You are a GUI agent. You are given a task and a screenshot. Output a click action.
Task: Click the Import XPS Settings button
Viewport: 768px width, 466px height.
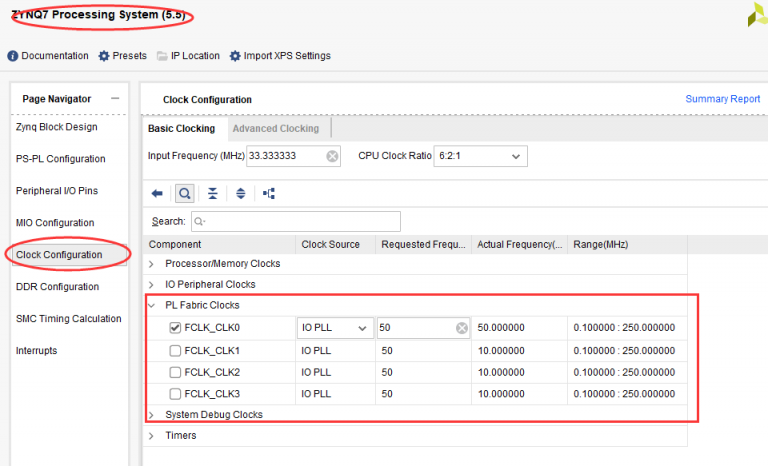tap(280, 56)
